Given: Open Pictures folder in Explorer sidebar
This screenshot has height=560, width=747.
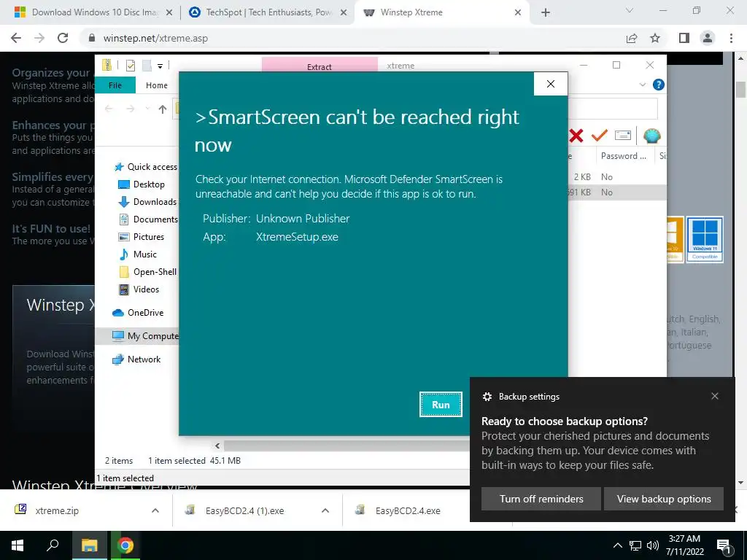Looking at the screenshot, I should pyautogui.click(x=141, y=237).
